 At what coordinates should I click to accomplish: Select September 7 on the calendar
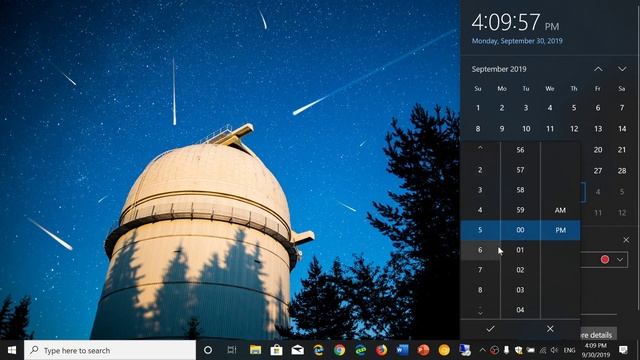622,108
